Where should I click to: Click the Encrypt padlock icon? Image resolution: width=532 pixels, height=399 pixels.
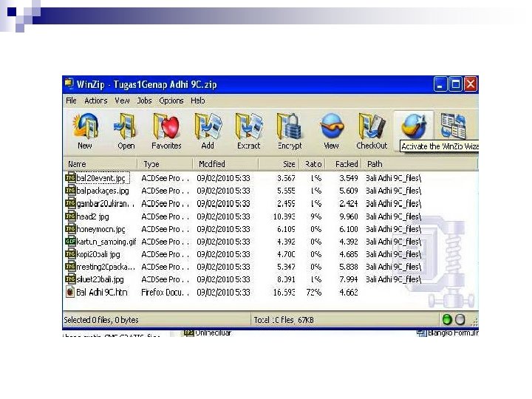pos(290,126)
